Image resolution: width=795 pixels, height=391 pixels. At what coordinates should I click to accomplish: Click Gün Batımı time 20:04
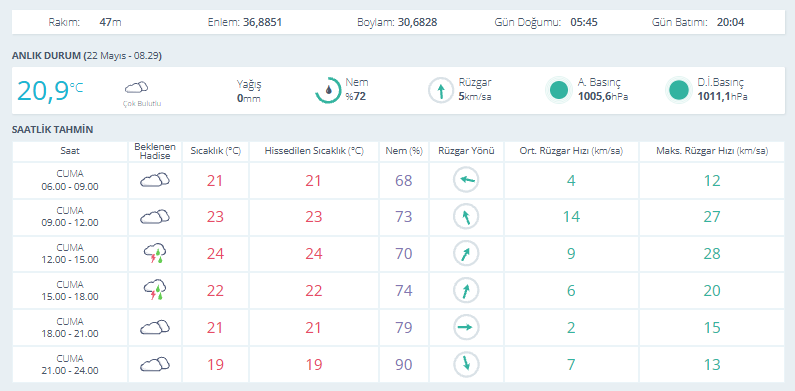[730, 22]
